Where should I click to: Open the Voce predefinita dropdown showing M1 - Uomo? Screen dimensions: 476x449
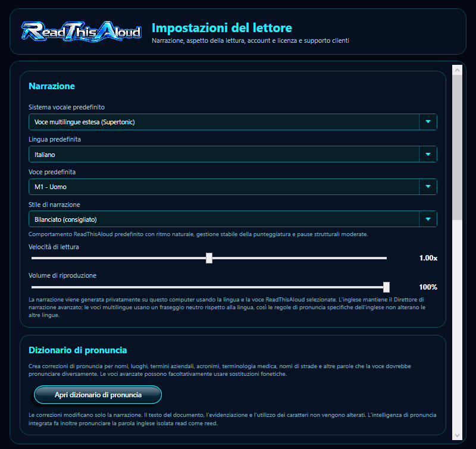click(x=233, y=187)
